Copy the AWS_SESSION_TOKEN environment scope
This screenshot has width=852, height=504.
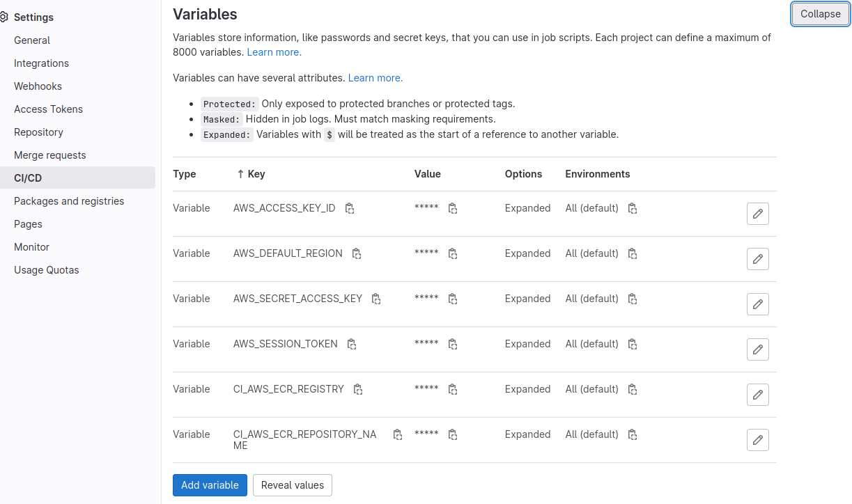[x=633, y=344]
